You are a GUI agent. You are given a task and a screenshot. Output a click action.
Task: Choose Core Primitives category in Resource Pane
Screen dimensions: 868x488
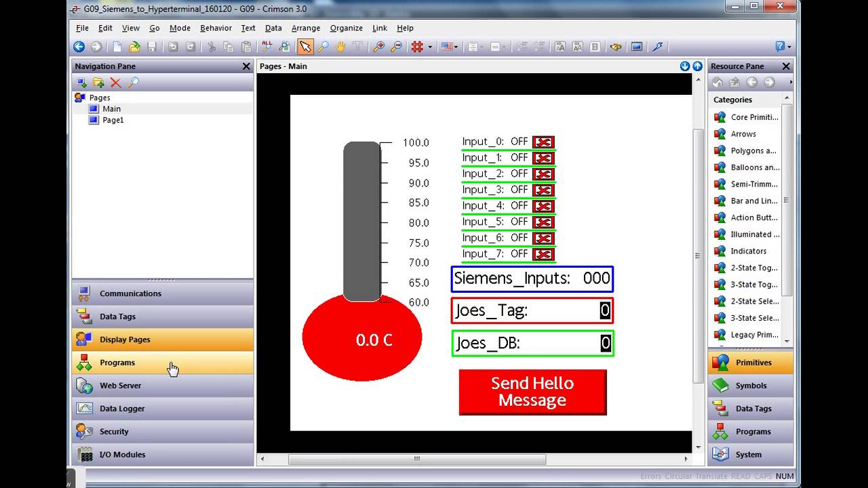point(747,117)
